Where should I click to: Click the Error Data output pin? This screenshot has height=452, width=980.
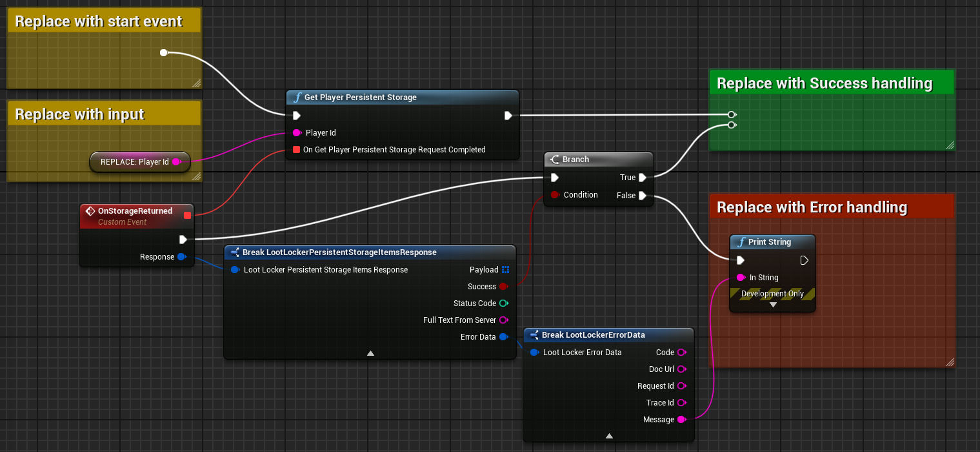point(503,337)
